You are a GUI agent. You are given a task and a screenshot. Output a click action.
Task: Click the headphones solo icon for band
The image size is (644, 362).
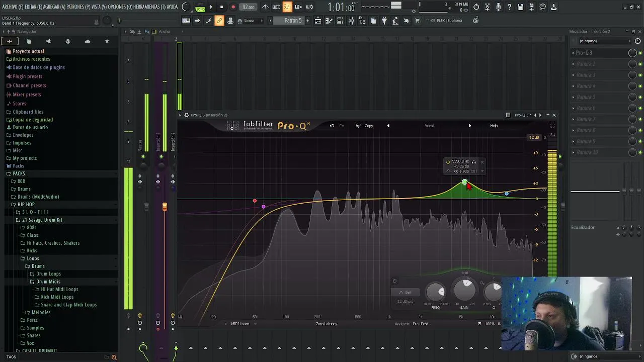pos(474,162)
